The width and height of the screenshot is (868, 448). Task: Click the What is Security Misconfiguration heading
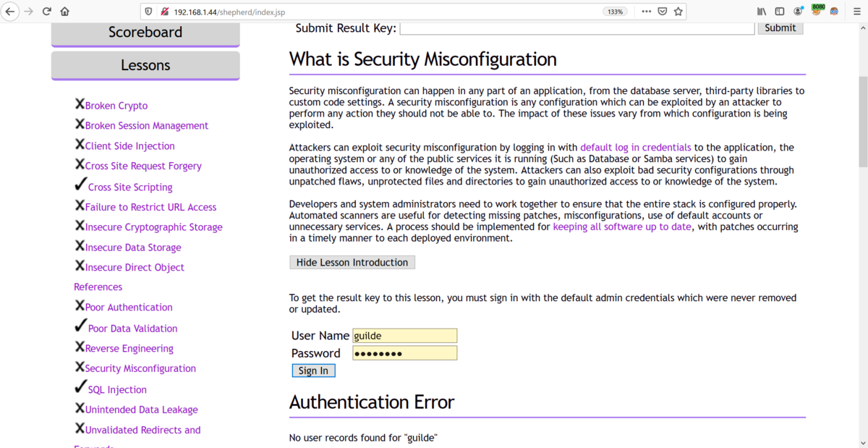tap(423, 59)
